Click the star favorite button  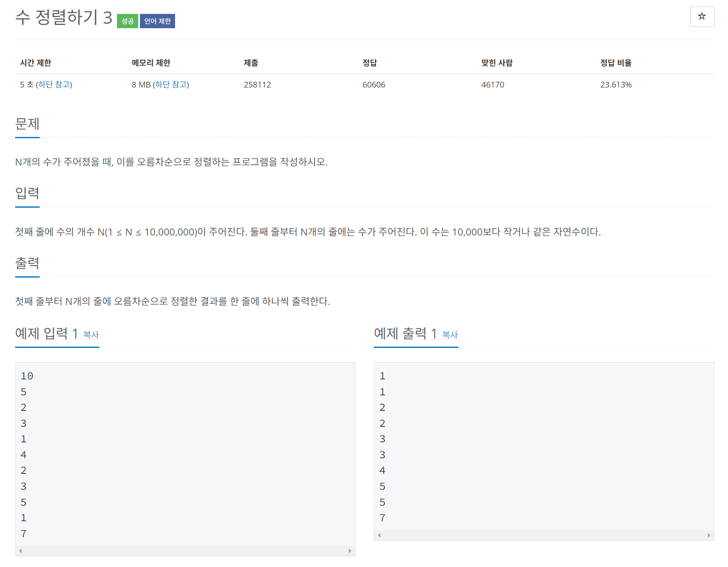tap(702, 17)
